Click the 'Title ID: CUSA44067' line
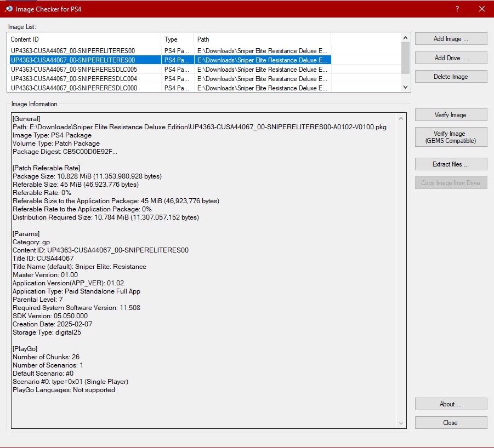 [x=43, y=259]
